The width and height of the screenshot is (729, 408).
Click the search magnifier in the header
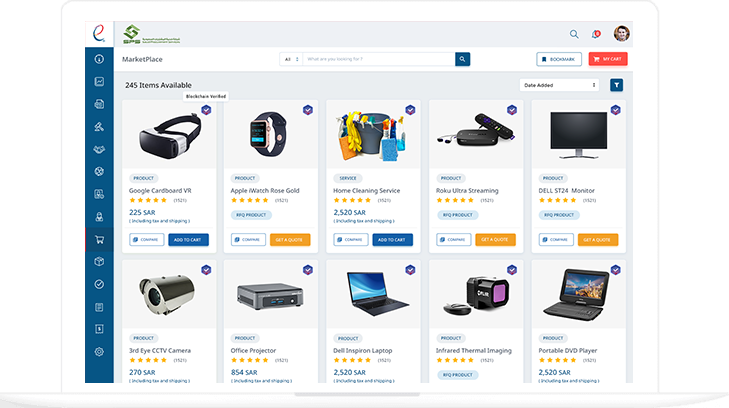tap(574, 34)
